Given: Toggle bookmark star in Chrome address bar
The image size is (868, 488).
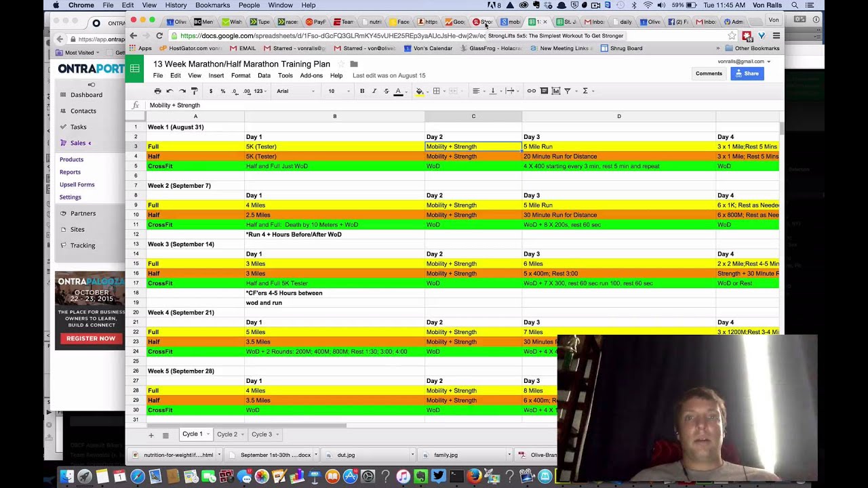Looking at the screenshot, I should [x=732, y=36].
